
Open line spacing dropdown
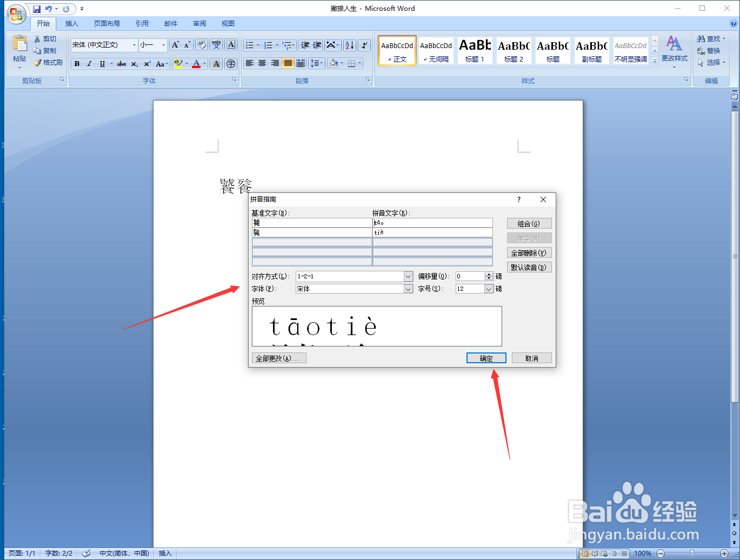tap(317, 63)
